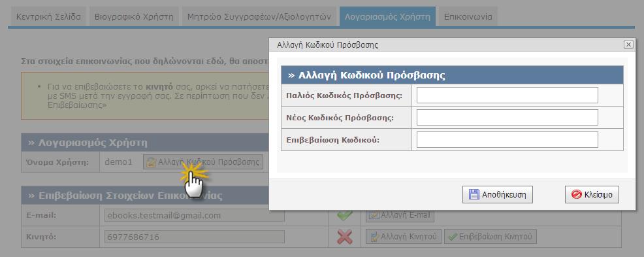Screen dimensions: 644x257
Task: Select the Λογαριασμός Χρήστη tab
Action: pos(387,17)
